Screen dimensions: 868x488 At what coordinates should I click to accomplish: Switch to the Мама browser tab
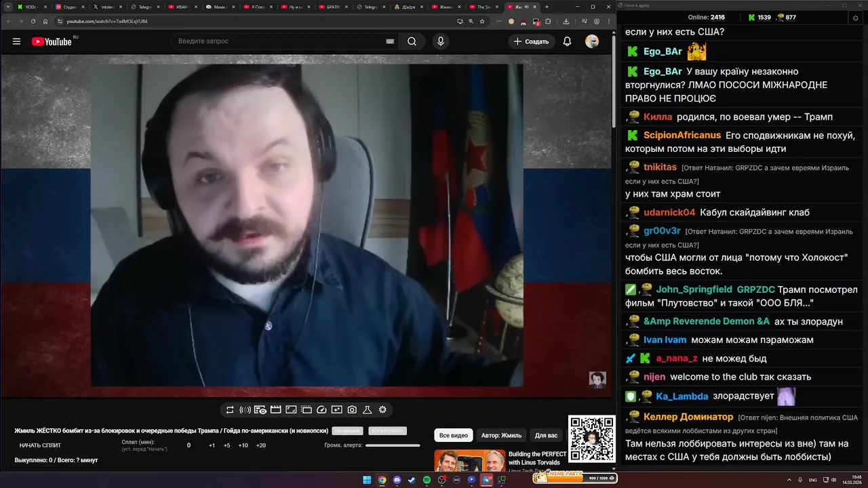coord(220,7)
